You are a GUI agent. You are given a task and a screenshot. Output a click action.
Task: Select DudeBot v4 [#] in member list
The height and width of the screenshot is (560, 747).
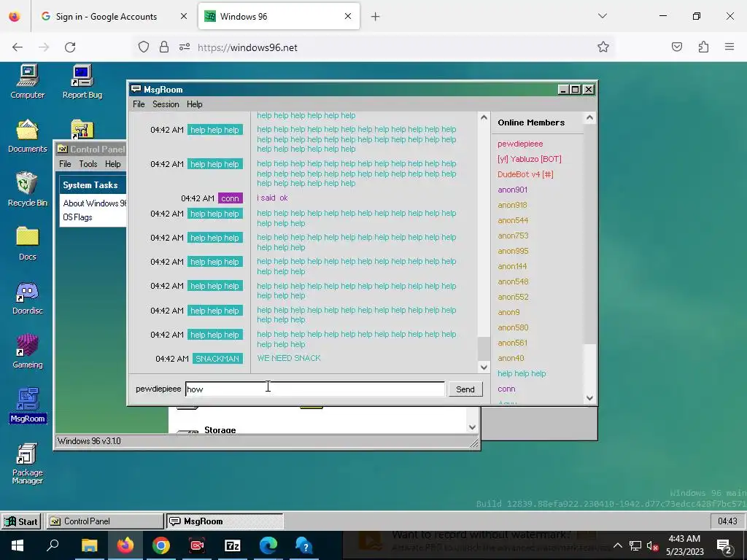pyautogui.click(x=525, y=174)
